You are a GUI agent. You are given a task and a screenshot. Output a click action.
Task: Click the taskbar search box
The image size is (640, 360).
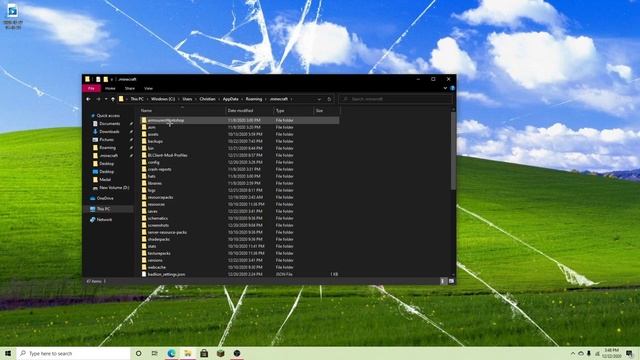pyautogui.click(x=74, y=353)
